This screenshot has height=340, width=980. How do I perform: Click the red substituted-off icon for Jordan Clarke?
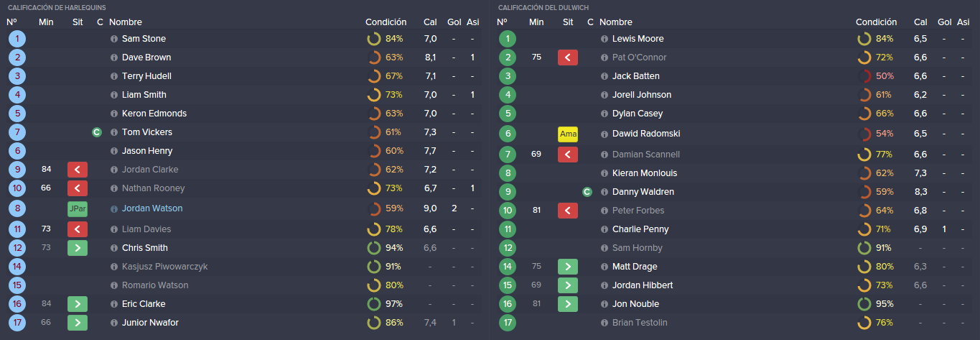[78, 170]
